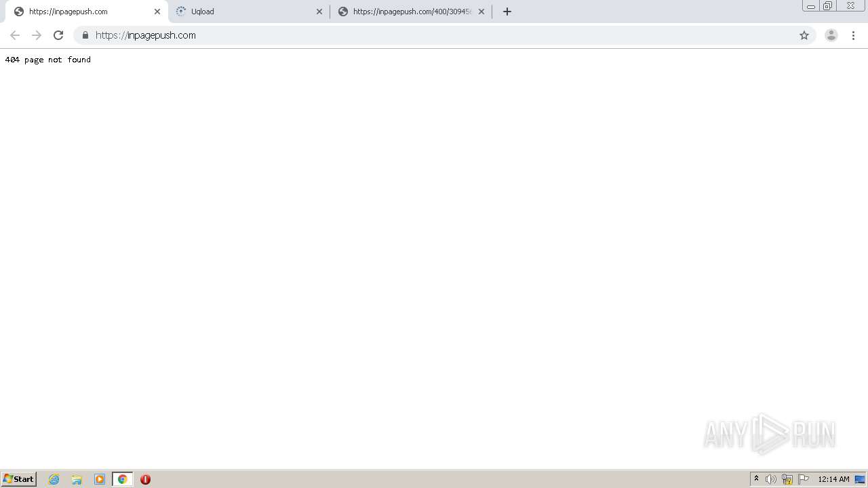The image size is (868, 488).
Task: Open the volume speaker control
Action: coord(771,479)
